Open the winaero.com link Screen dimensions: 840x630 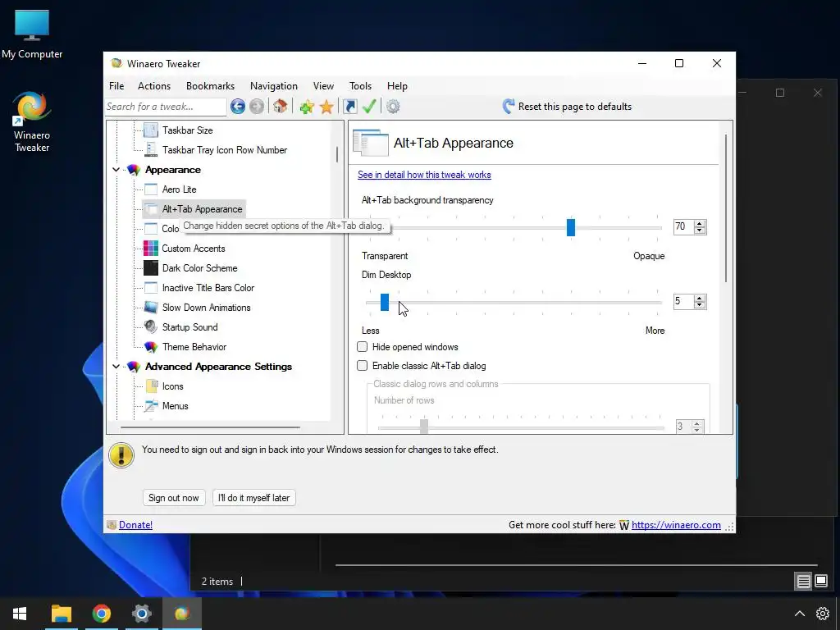pyautogui.click(x=676, y=525)
